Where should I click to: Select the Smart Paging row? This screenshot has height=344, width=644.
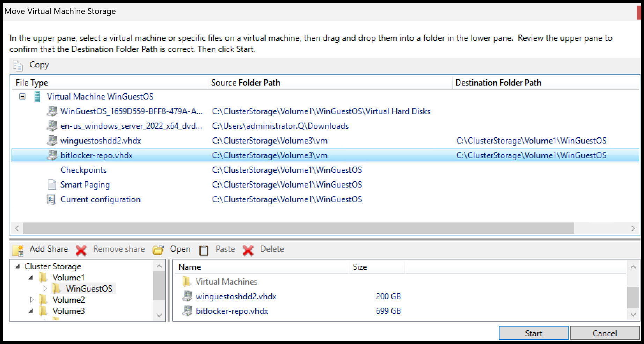tap(325, 185)
